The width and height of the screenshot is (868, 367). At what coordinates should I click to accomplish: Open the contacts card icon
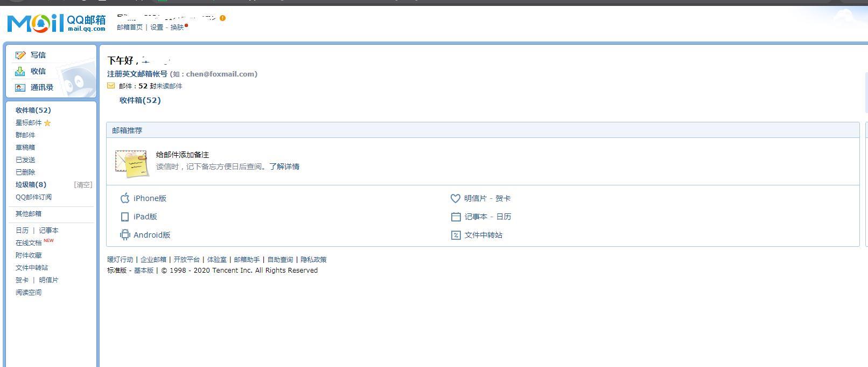(20, 87)
